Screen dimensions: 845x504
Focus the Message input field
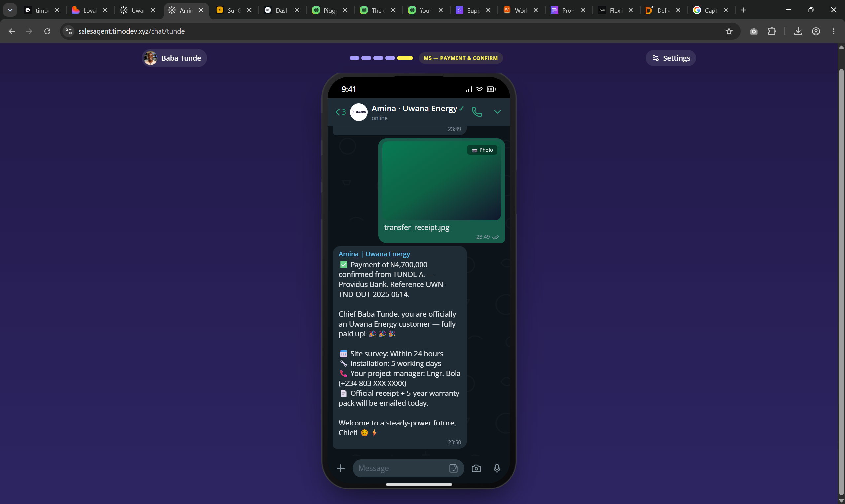(x=408, y=468)
